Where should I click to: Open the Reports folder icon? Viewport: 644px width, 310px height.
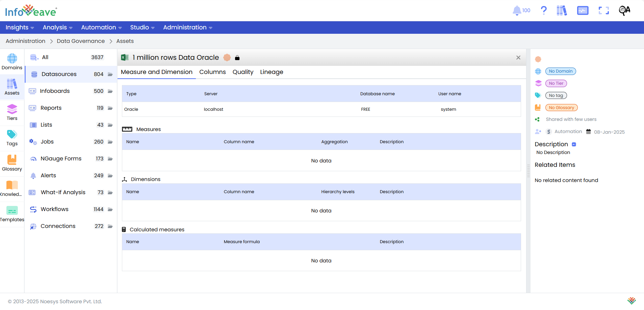110,108
